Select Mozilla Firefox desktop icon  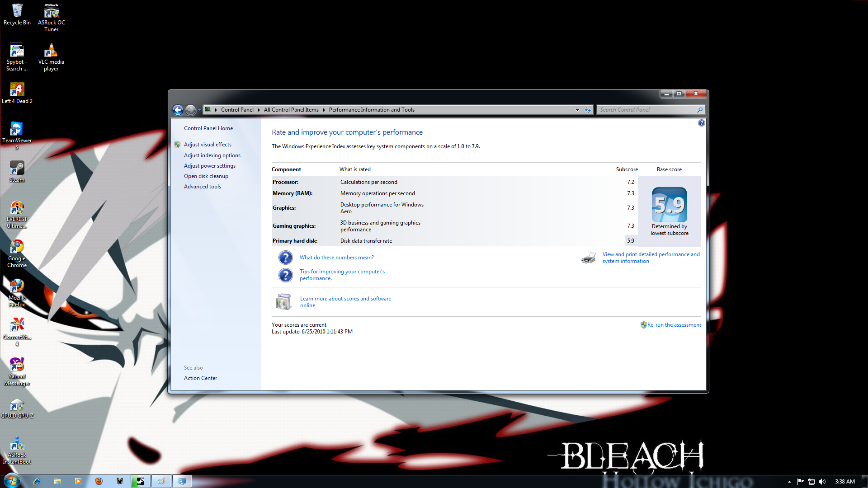point(17,293)
